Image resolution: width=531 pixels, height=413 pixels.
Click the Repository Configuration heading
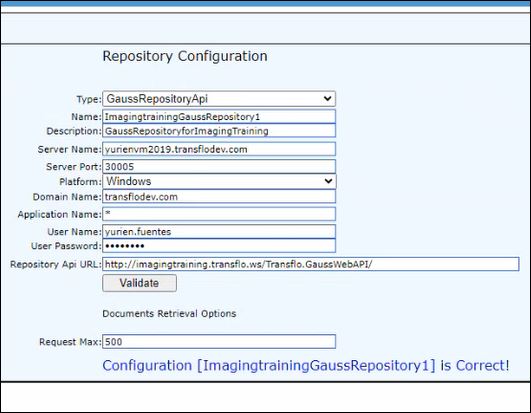click(185, 56)
